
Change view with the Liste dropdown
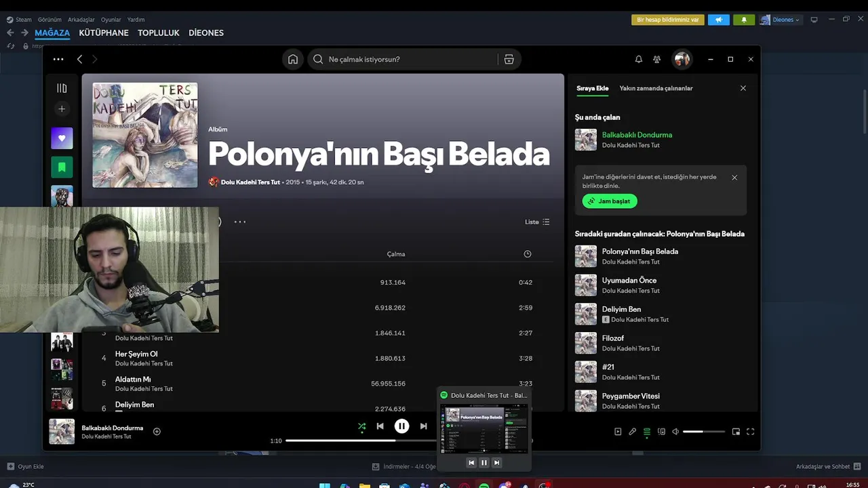click(537, 222)
